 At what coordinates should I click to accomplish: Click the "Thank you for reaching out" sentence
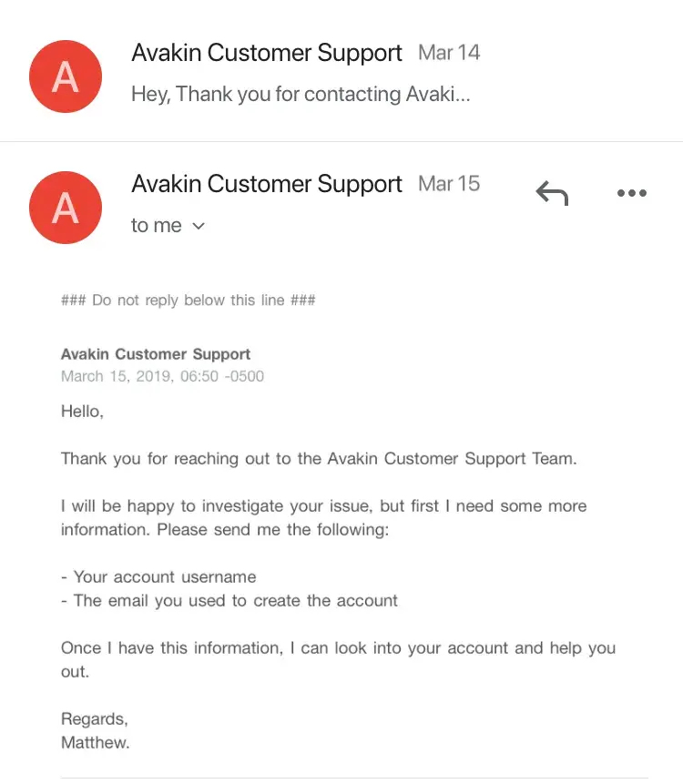point(319,459)
